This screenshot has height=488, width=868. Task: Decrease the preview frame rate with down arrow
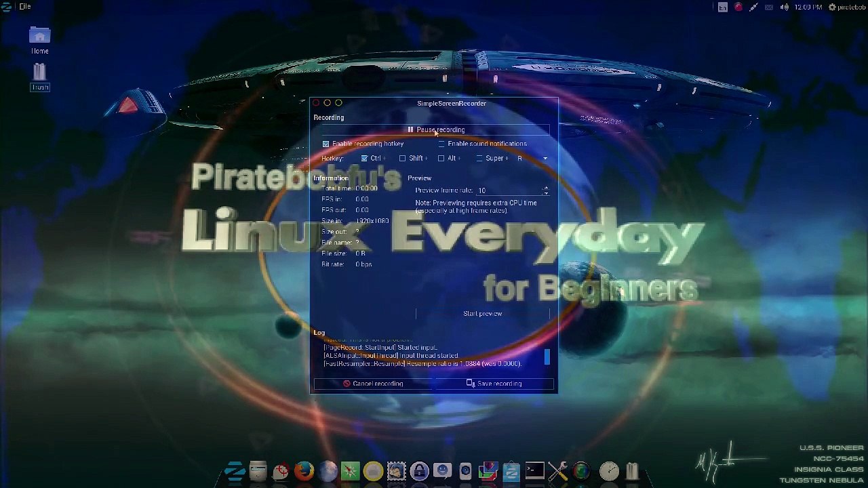(546, 193)
